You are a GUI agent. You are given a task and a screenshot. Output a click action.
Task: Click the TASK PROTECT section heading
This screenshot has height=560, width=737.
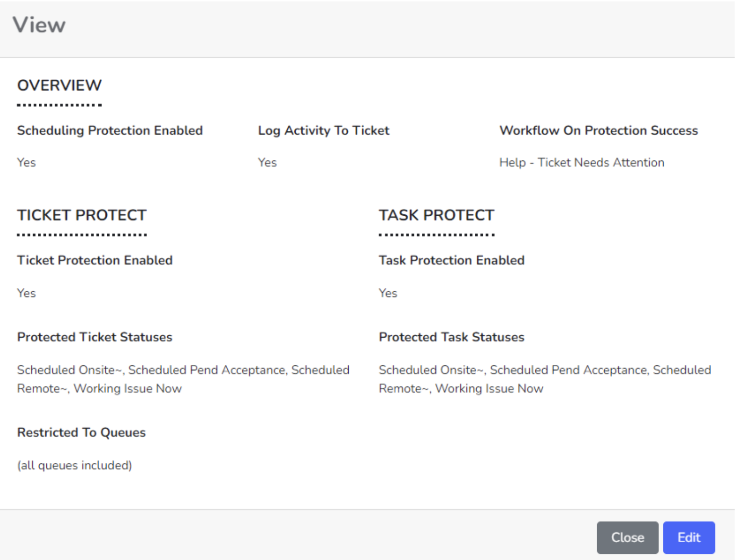click(x=436, y=215)
